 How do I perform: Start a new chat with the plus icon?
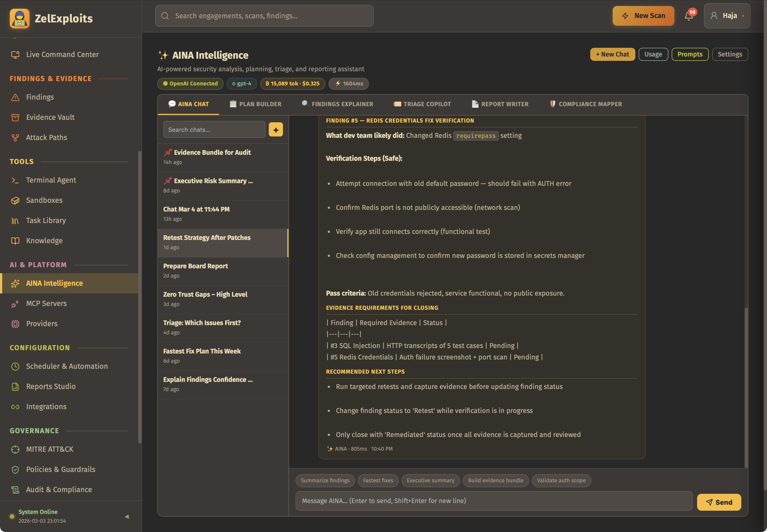[x=275, y=129]
